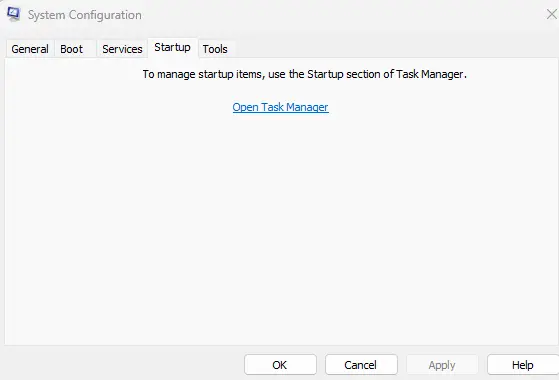Confirm with the OK button
Viewport: 559px width, 380px height.
coord(280,365)
